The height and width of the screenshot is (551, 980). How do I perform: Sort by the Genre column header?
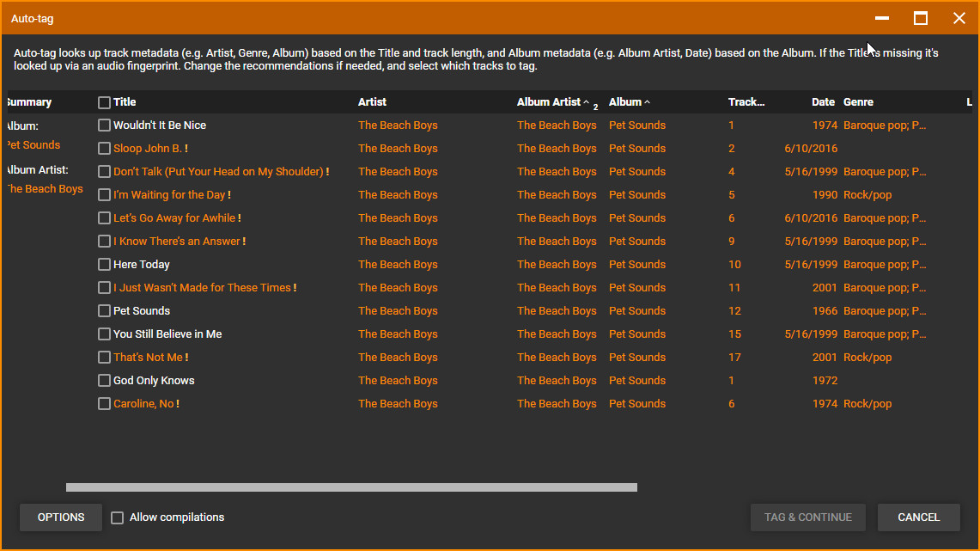pyautogui.click(x=858, y=102)
